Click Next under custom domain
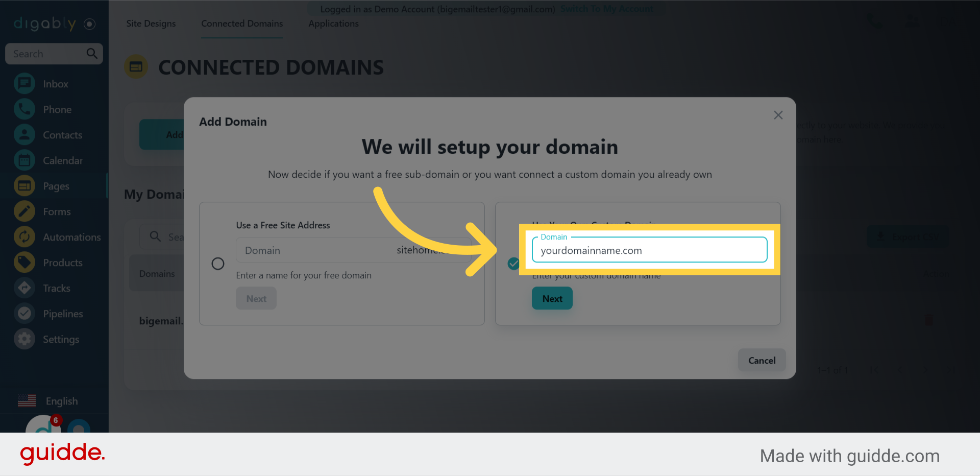Image resolution: width=980 pixels, height=476 pixels. tap(552, 299)
